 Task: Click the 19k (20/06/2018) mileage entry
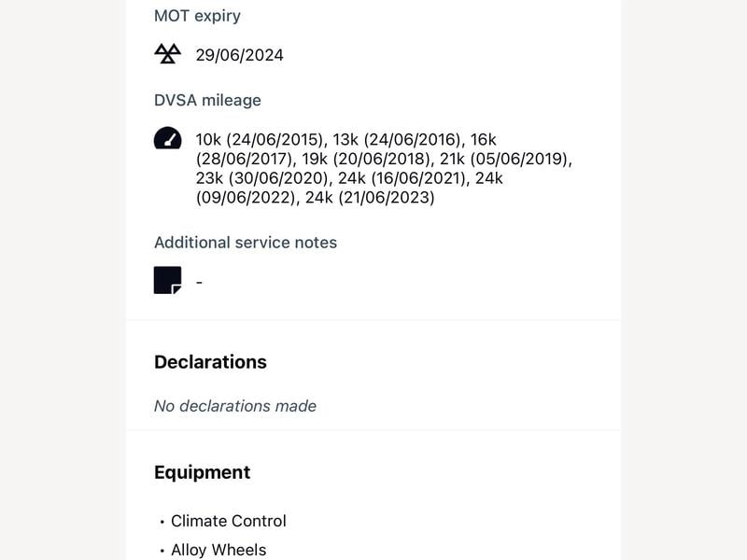click(366, 159)
